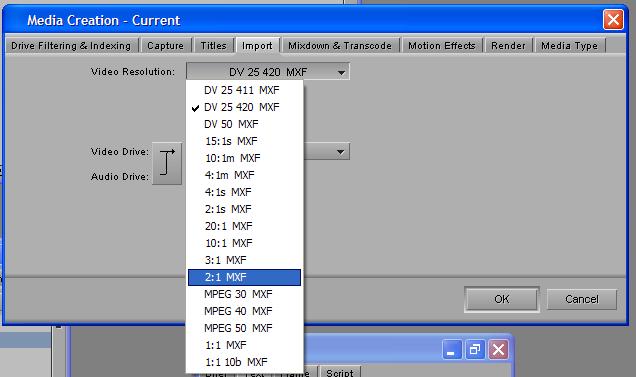The image size is (636, 377).
Task: Select MPEG 40 MXF option
Action: pyautogui.click(x=244, y=311)
